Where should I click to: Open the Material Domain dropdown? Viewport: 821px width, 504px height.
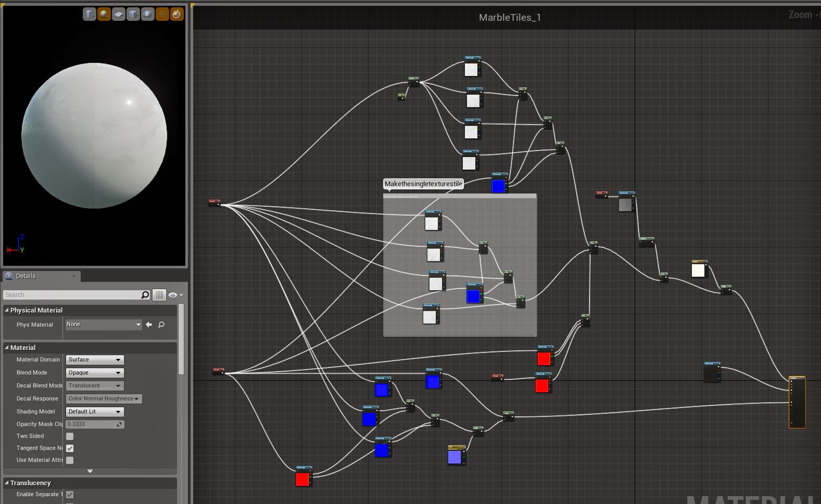pos(94,360)
